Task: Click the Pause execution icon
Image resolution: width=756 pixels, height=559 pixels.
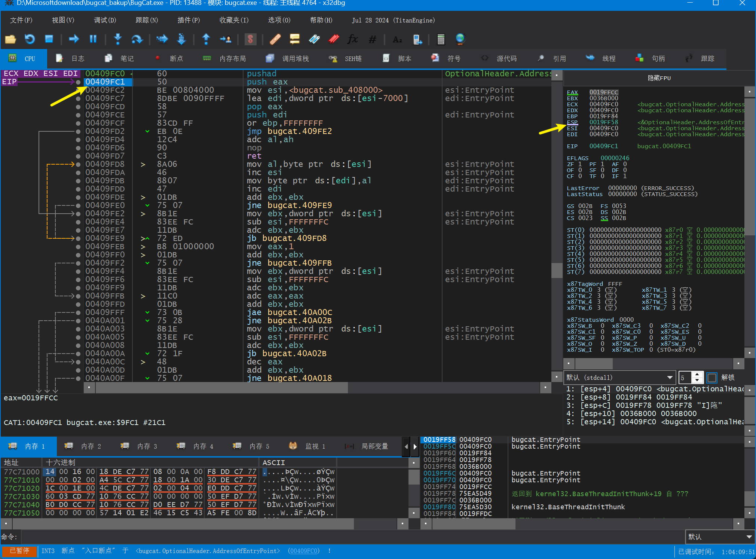Action: click(93, 39)
